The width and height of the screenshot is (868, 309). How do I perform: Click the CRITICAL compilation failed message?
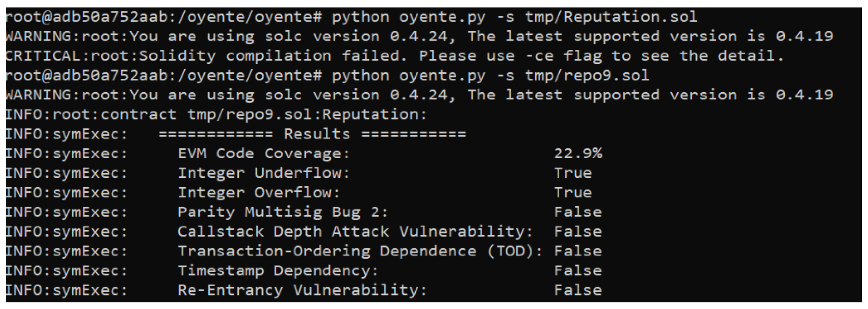tap(394, 56)
